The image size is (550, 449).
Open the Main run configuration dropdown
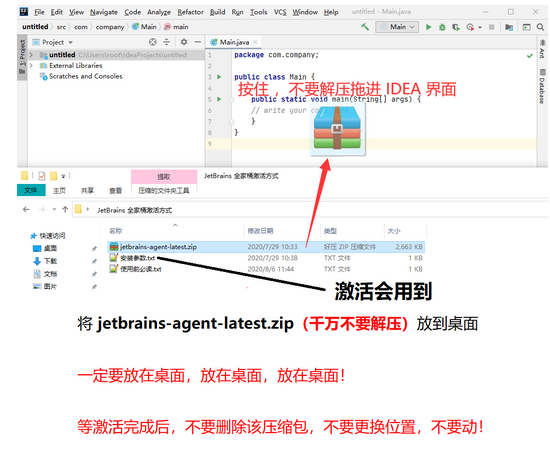(x=397, y=27)
